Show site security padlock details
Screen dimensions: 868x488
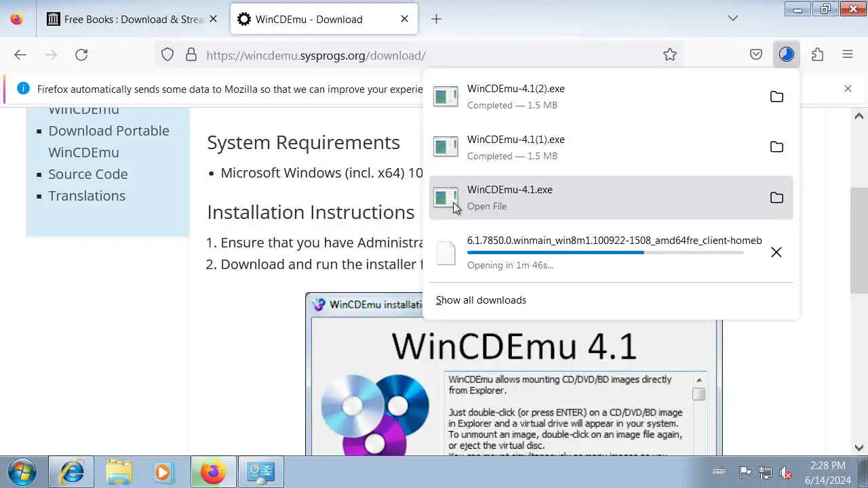(191, 55)
